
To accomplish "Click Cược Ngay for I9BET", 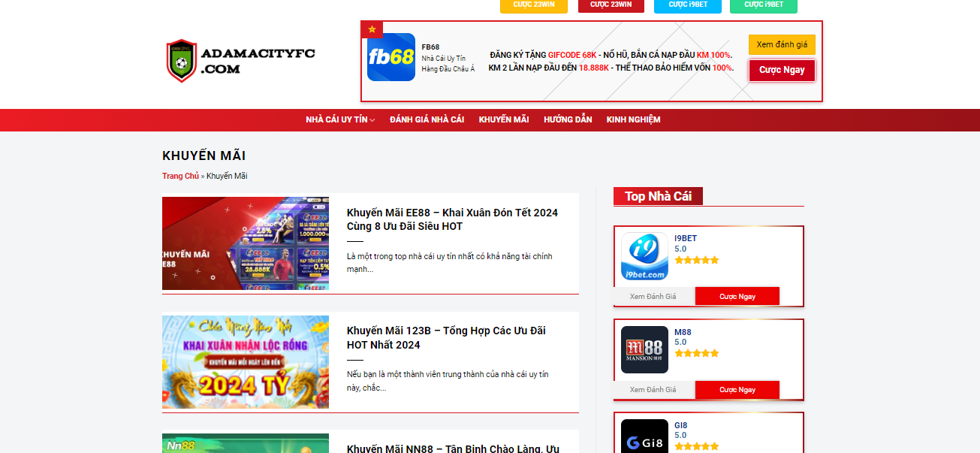I will click(737, 296).
